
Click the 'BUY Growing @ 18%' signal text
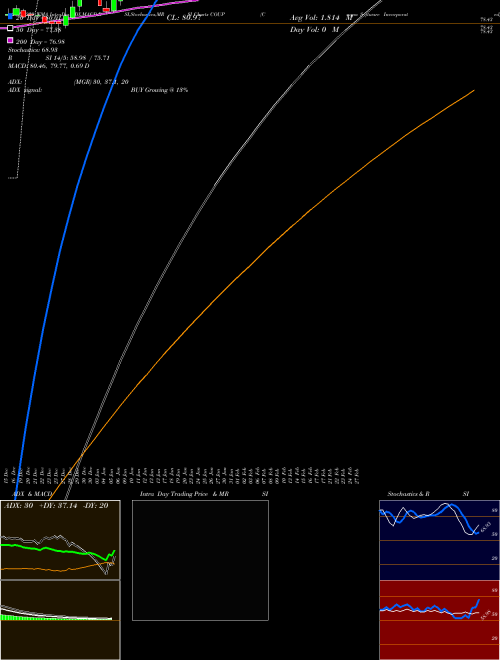coord(159,90)
